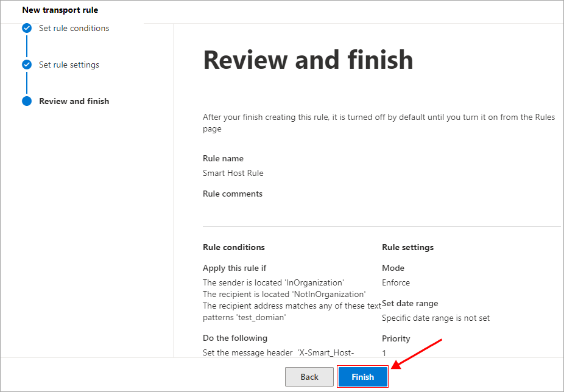
Task: Click the Finish button
Action: coord(362,377)
